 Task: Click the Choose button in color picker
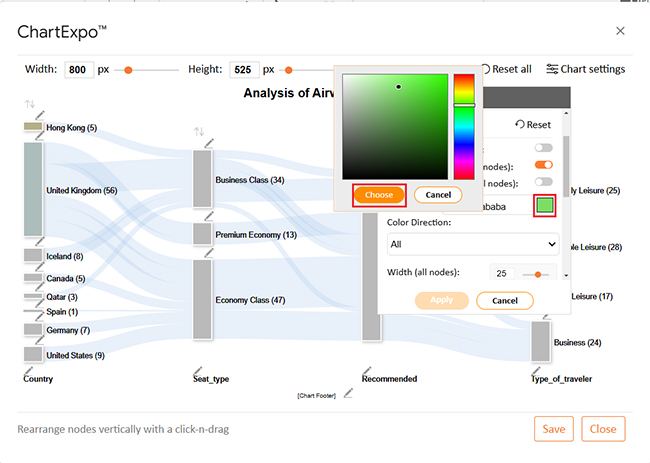click(x=379, y=195)
